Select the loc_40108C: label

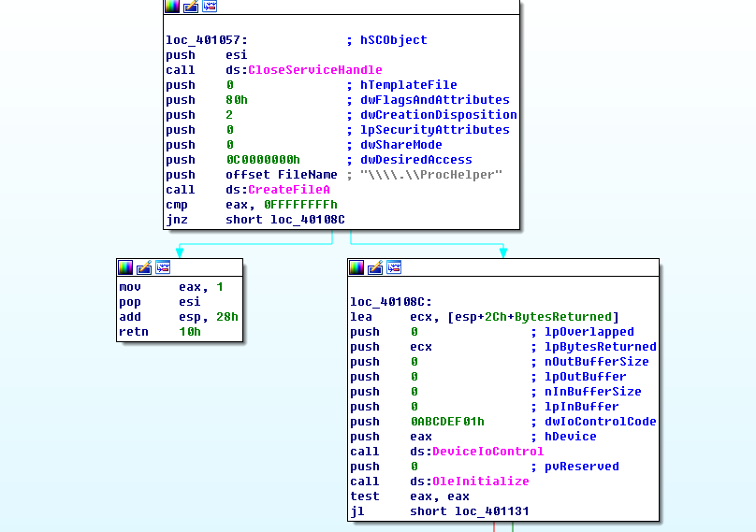pos(391,302)
